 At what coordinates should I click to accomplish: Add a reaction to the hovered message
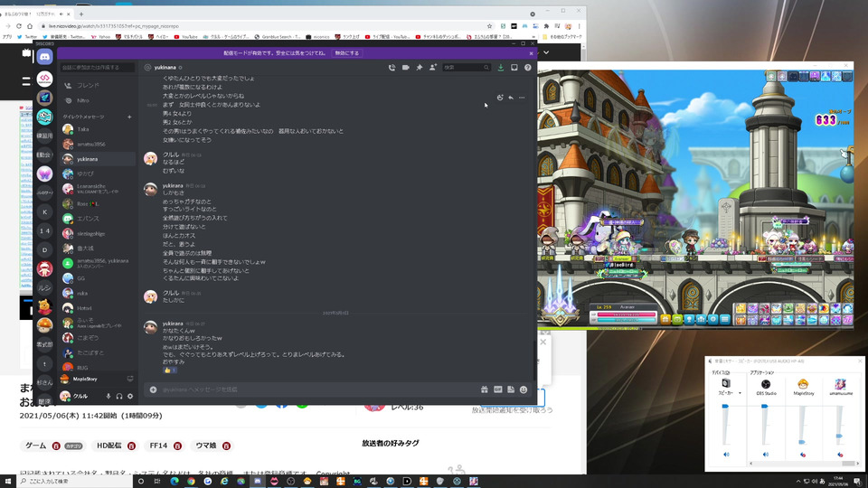[500, 98]
